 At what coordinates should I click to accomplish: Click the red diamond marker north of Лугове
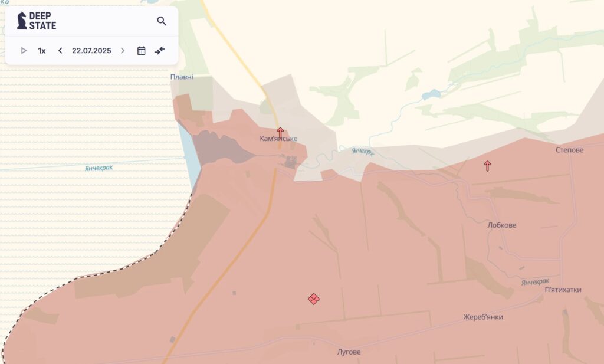[x=314, y=299]
